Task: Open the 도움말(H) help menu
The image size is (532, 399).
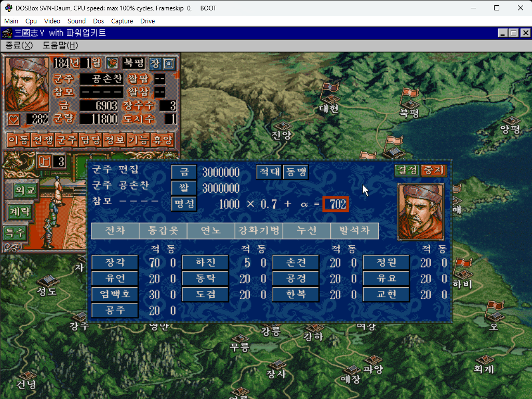Action: point(60,46)
